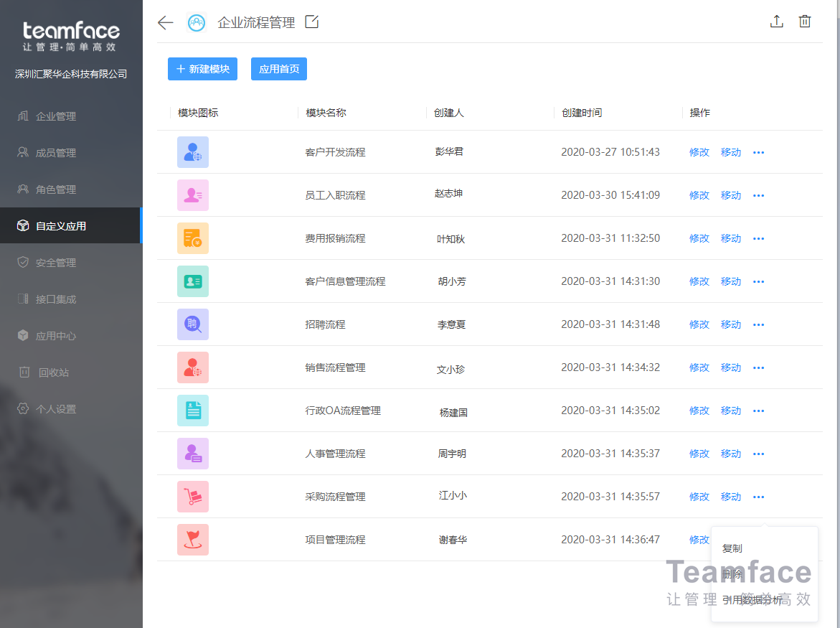Open more options for 客户开发流程 row
840x628 pixels.
758,152
